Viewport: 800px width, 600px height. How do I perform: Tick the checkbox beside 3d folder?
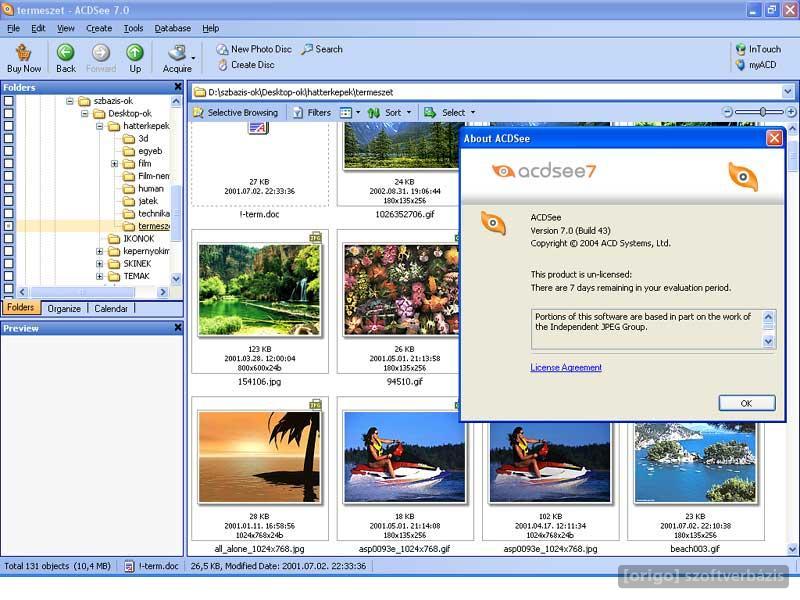click(x=9, y=138)
